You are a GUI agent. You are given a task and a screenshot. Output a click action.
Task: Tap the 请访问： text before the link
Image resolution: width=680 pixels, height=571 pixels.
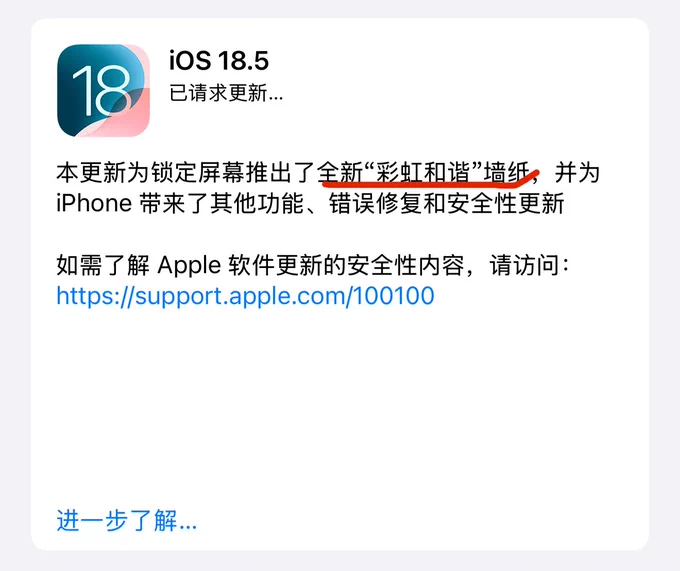tap(530, 265)
